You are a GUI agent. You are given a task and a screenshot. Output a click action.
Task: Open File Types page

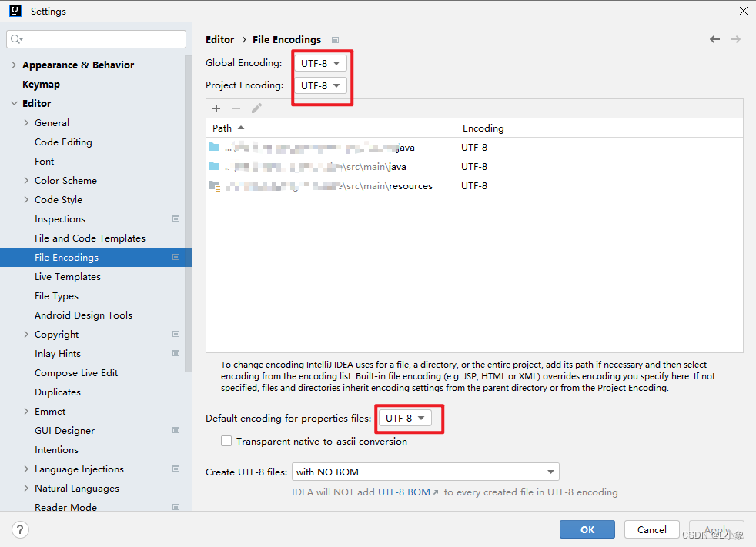pyautogui.click(x=56, y=296)
